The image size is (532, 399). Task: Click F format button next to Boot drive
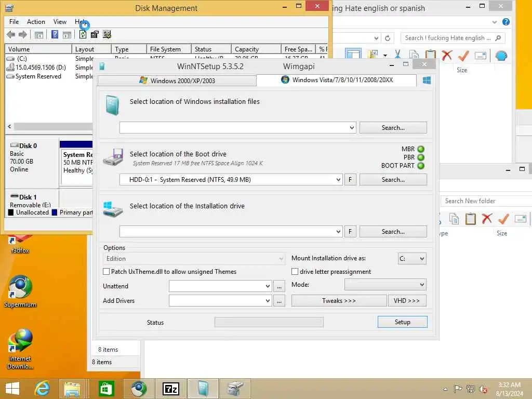(x=350, y=179)
